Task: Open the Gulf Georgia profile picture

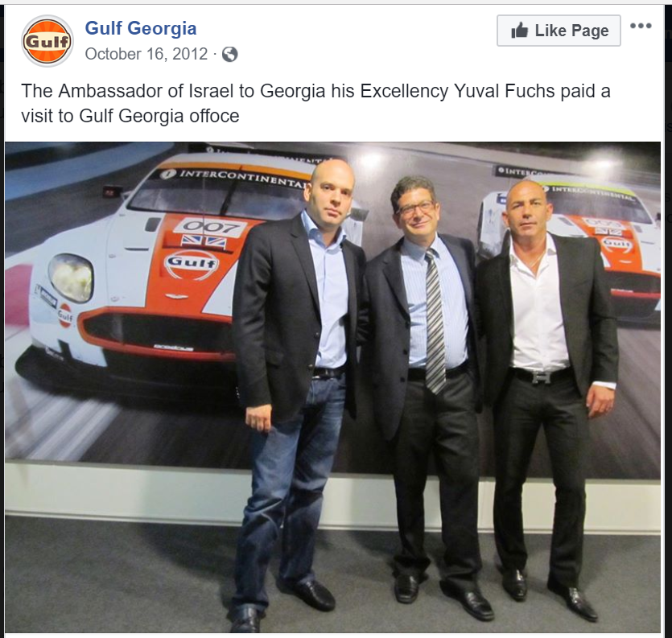Action: 47,41
